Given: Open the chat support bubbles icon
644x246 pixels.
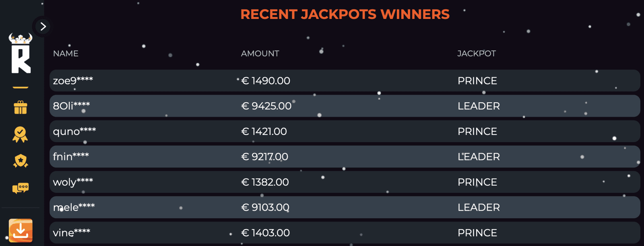Looking at the screenshot, I should (21, 187).
